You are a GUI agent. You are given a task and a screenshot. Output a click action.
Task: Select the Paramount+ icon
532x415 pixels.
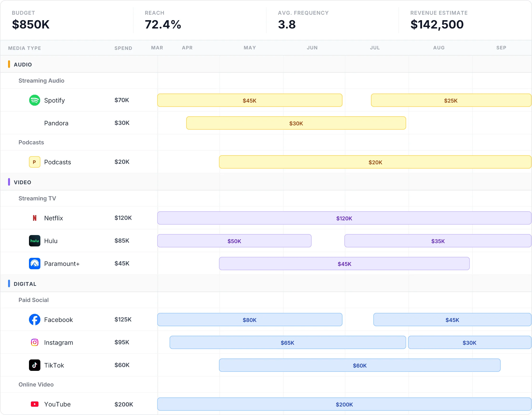(x=35, y=263)
